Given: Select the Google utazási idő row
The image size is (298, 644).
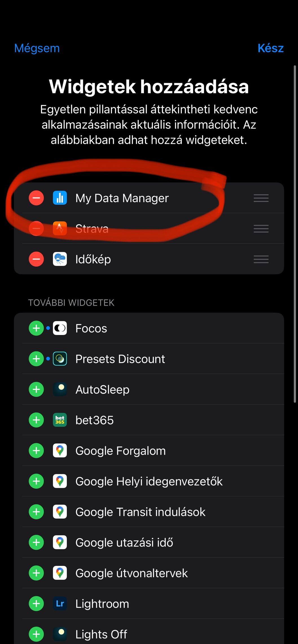Looking at the screenshot, I should [x=124, y=542].
